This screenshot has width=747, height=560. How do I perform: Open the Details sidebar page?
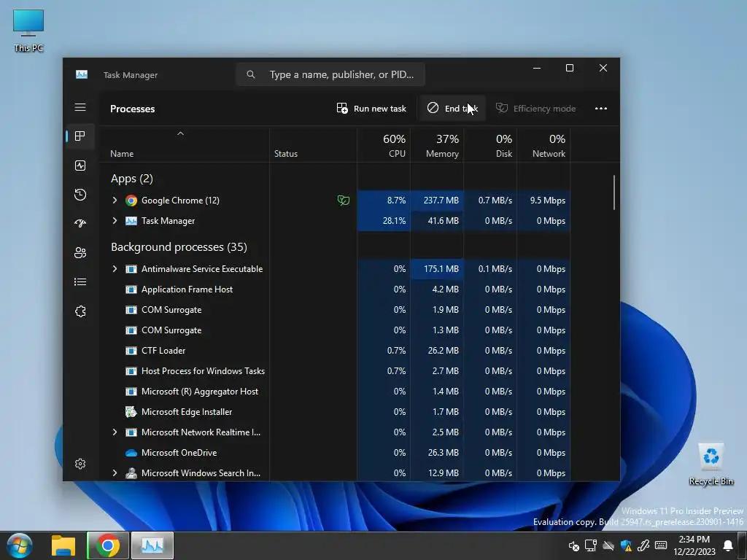click(80, 282)
